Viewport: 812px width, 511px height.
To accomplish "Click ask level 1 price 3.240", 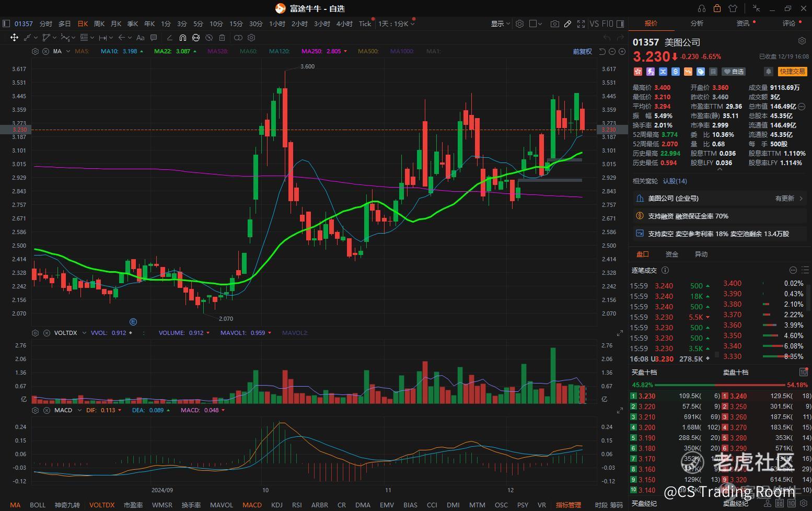I will click(738, 396).
